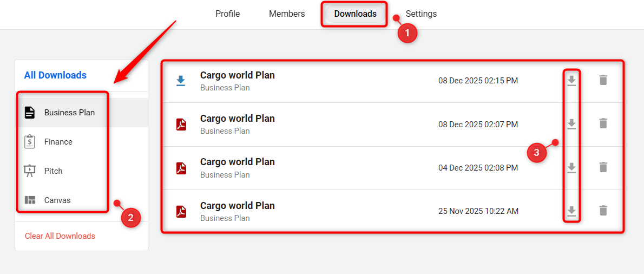
Task: Download the 08 Dec 02:07 PM plan
Action: (571, 124)
